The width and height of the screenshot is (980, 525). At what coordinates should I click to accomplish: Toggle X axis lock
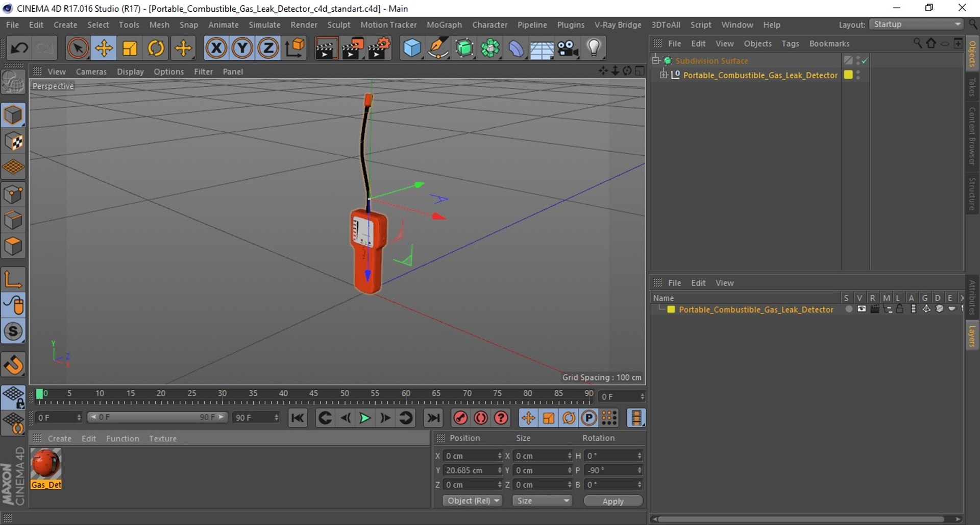point(216,48)
